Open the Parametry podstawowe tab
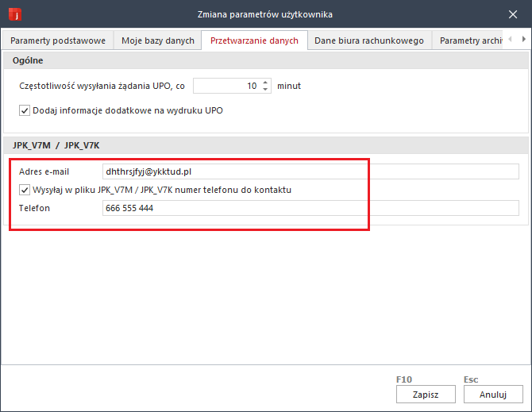532x412 pixels. coord(57,40)
